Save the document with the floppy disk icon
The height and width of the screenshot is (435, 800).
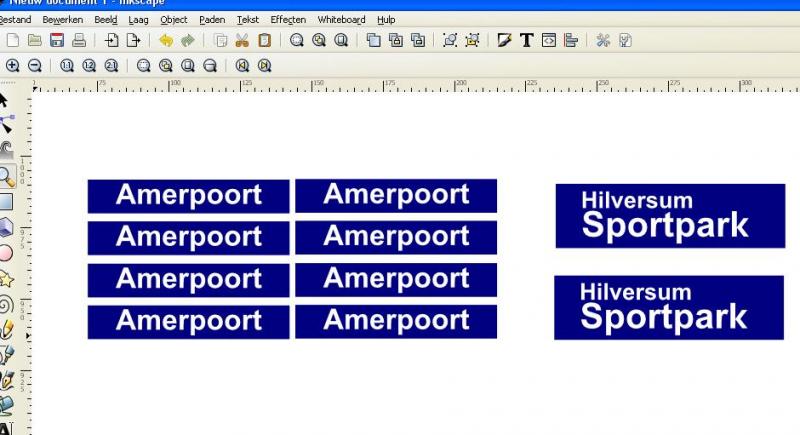pyautogui.click(x=57, y=40)
